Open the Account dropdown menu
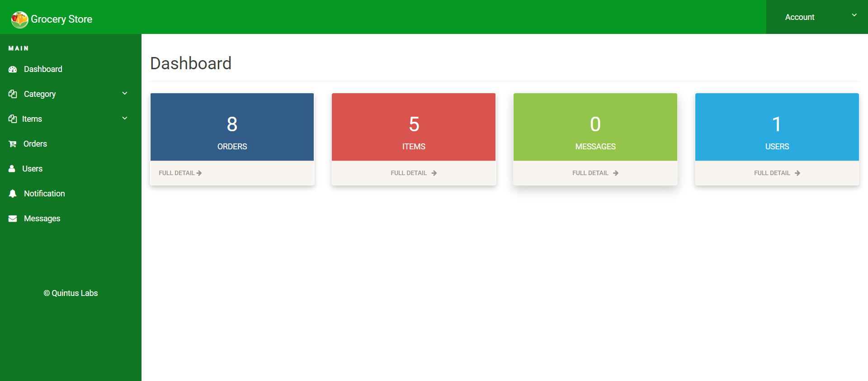The height and width of the screenshot is (381, 868). click(817, 17)
